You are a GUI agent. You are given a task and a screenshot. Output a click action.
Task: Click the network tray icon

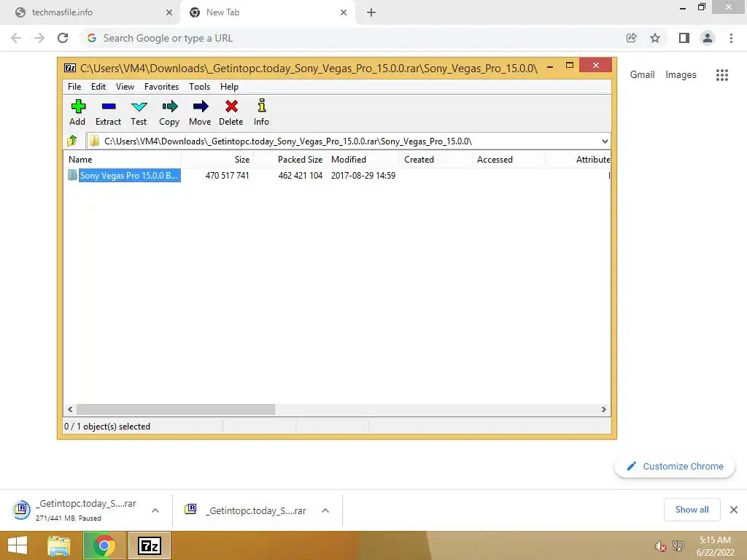(x=678, y=545)
